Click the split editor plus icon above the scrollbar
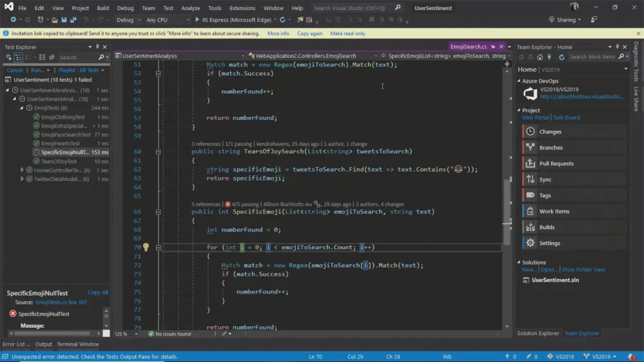The height and width of the screenshot is (362, 644). click(507, 64)
